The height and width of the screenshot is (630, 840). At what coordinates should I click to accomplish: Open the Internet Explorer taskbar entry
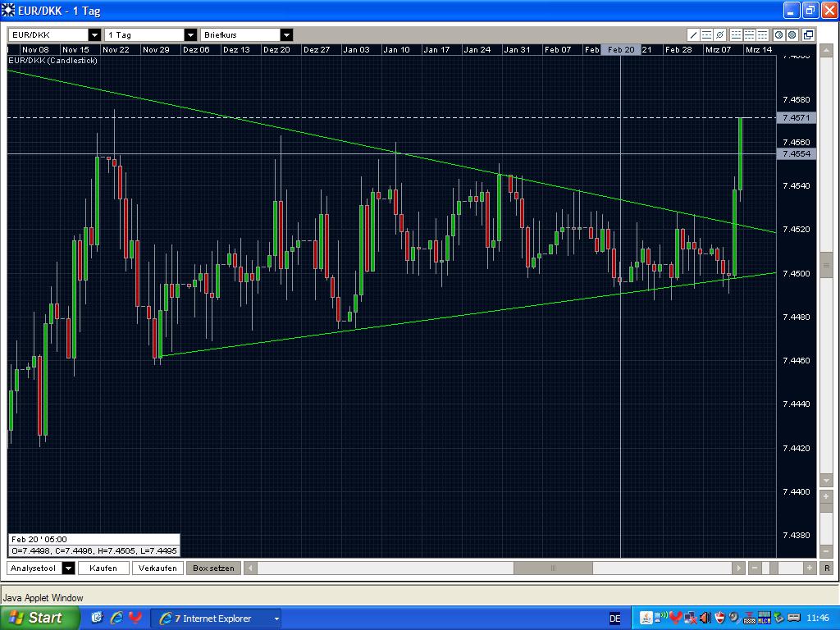coord(213,618)
